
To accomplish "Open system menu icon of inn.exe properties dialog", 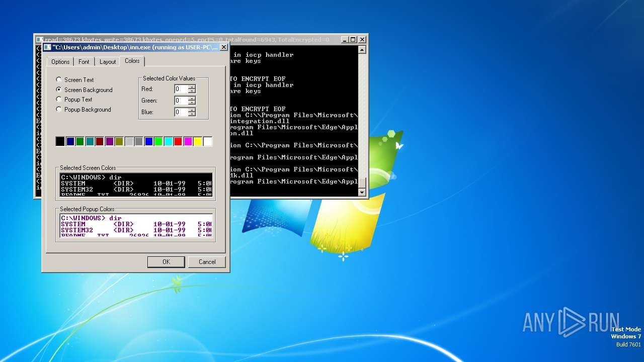I will click(x=47, y=47).
